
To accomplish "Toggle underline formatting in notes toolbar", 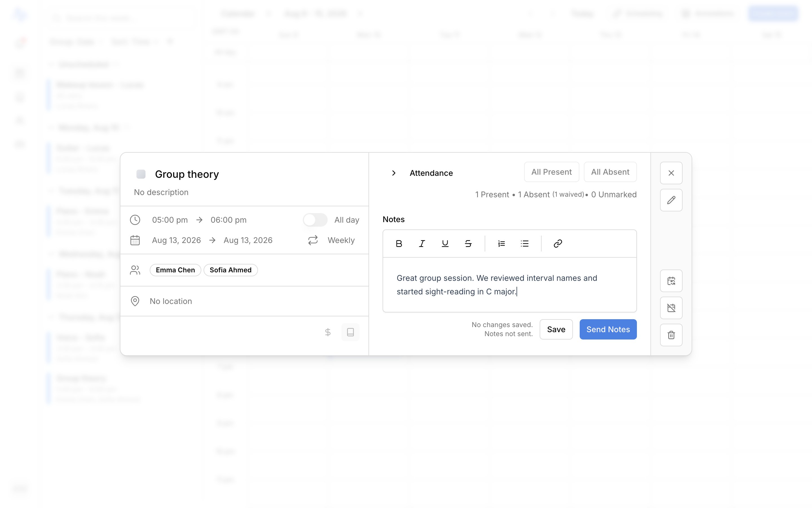I will click(x=445, y=244).
